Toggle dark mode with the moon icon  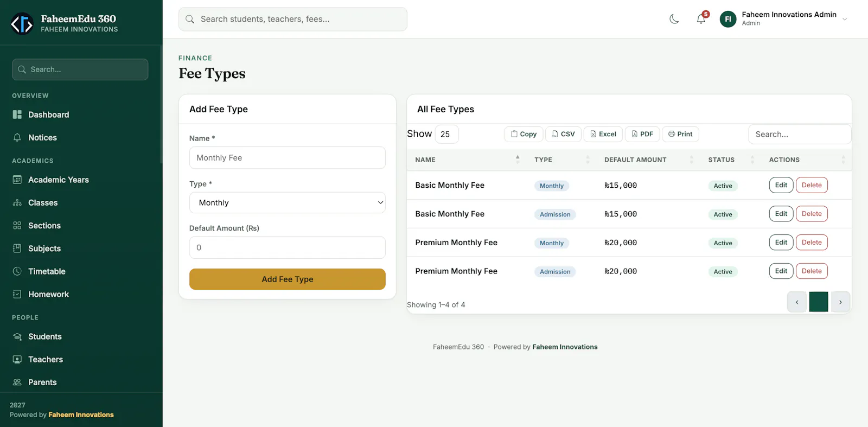click(674, 19)
